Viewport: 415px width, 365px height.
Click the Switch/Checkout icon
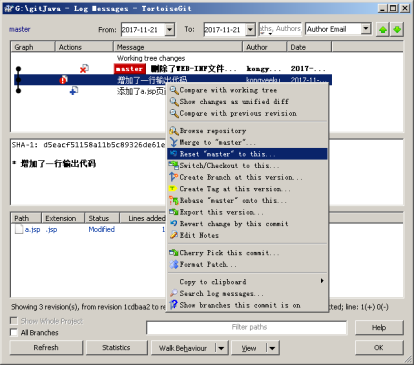coord(174,165)
